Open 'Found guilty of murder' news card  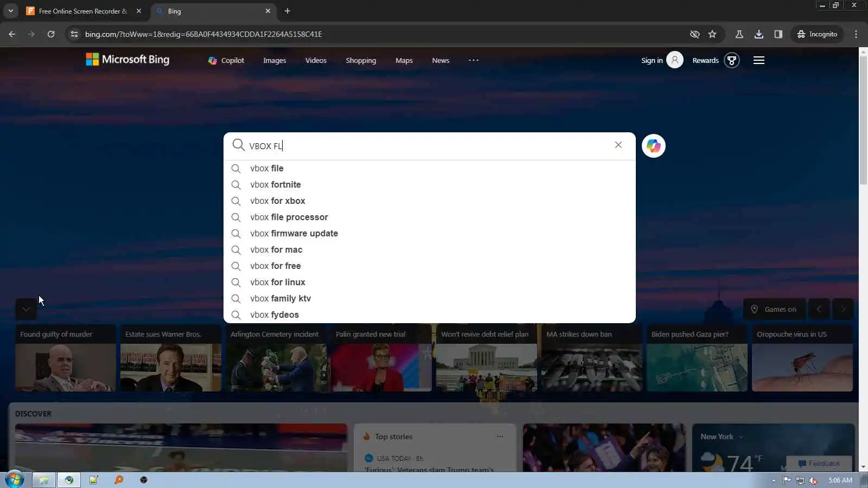pos(66,358)
